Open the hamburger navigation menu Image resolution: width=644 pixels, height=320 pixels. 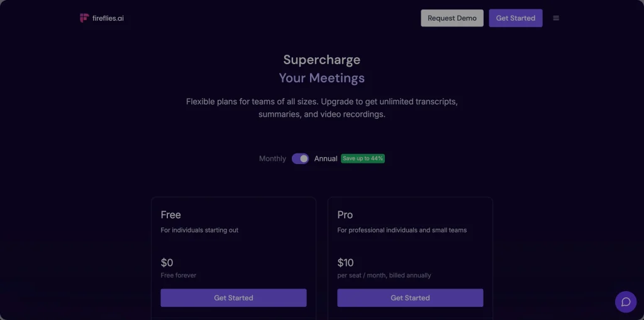tap(556, 18)
